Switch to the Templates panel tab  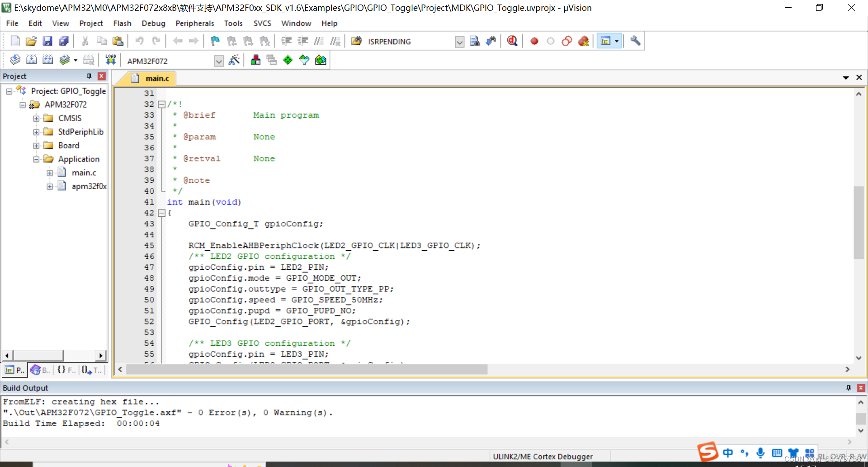click(92, 370)
